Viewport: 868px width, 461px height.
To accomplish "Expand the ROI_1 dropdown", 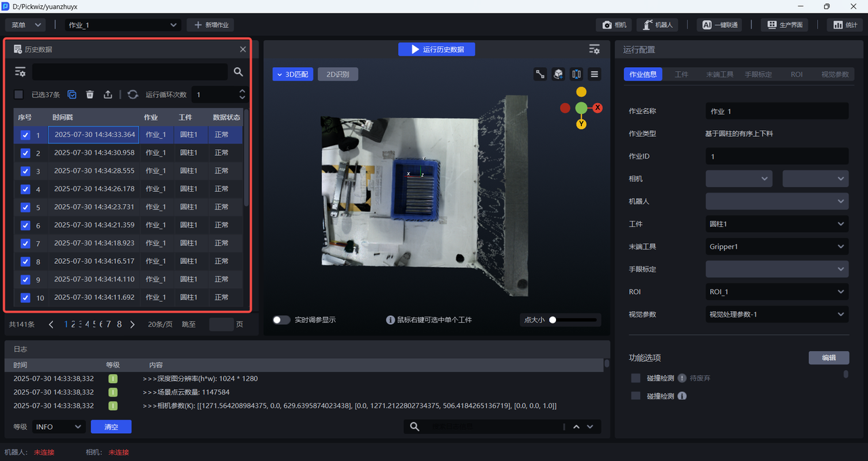I will [x=776, y=292].
